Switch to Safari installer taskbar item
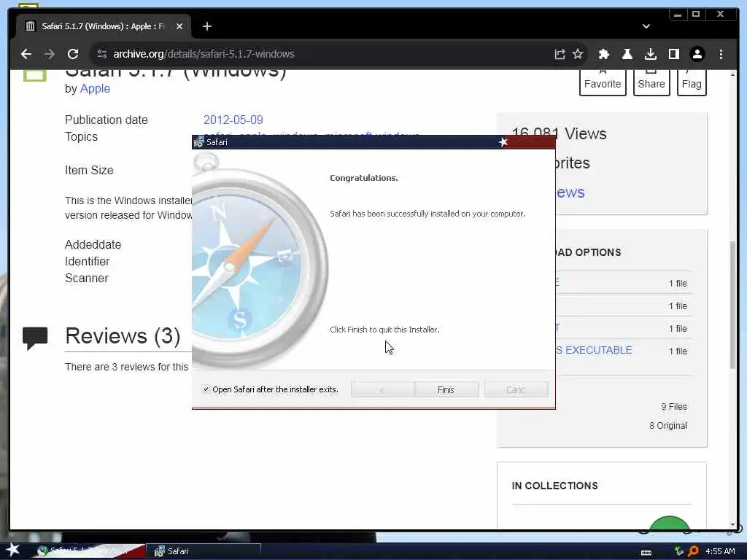The image size is (747, 560). pos(204,551)
